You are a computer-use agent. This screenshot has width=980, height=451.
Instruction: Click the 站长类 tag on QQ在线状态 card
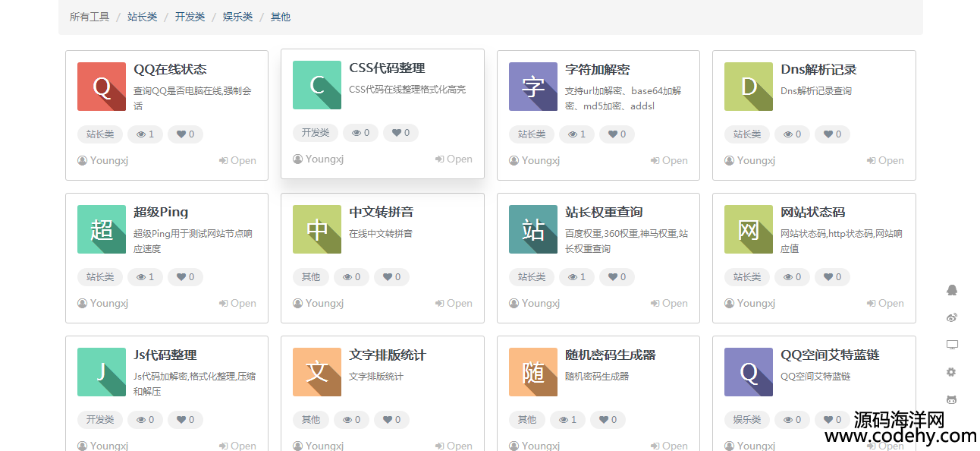tap(100, 134)
